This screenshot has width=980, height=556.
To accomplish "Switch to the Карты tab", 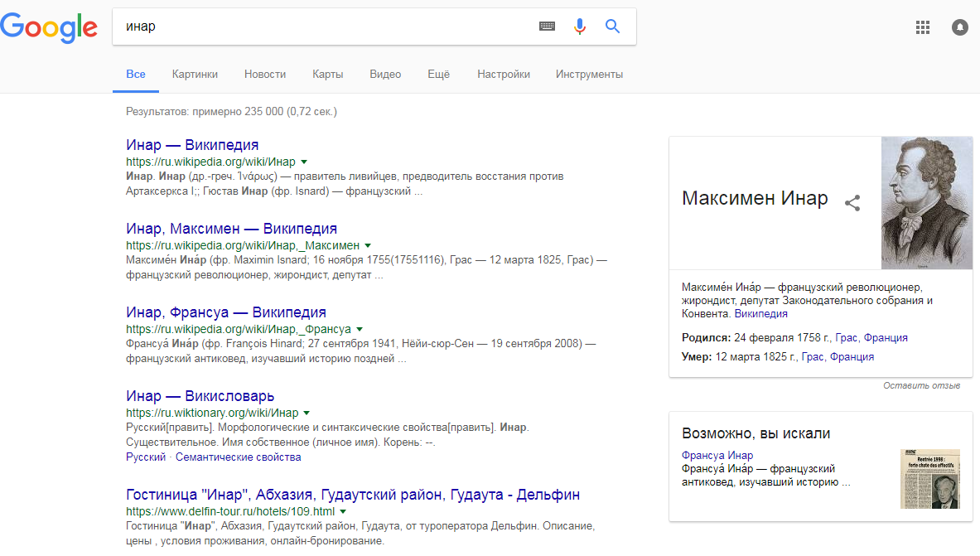I will pyautogui.click(x=327, y=75).
